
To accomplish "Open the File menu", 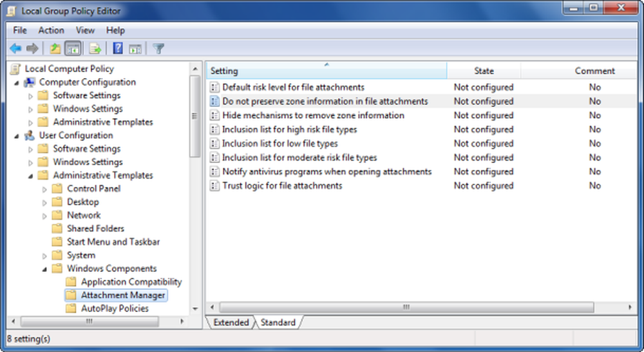I will [x=20, y=30].
